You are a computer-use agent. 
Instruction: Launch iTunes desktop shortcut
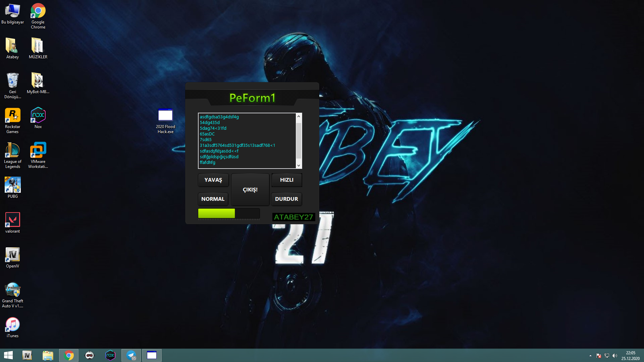point(12,327)
